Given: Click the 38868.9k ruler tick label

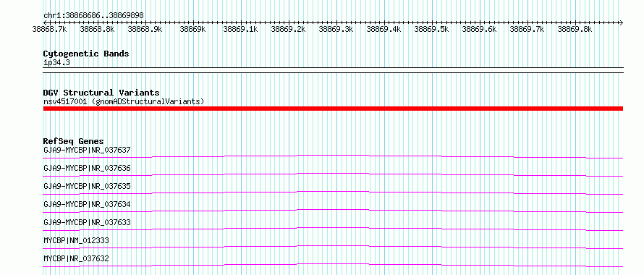Looking at the screenshot, I should (145, 29).
